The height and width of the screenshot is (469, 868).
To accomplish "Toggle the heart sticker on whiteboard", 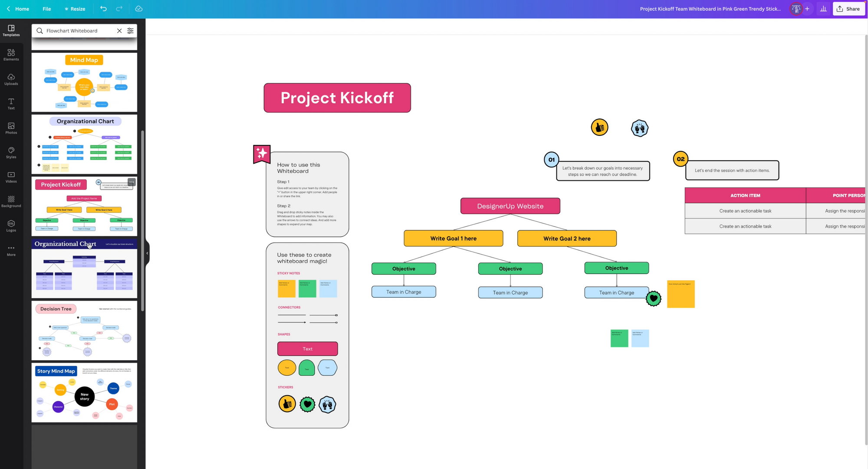I will [653, 298].
